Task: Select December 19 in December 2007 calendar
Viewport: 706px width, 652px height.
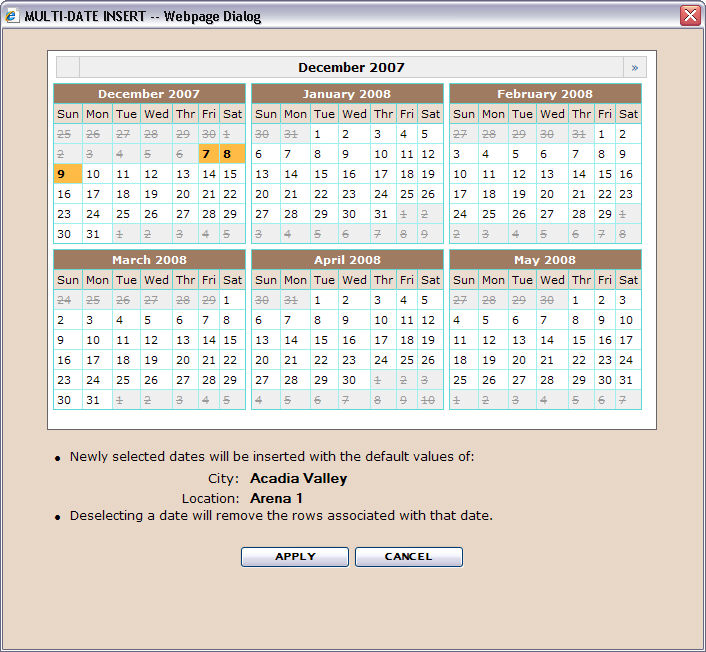Action: point(156,194)
